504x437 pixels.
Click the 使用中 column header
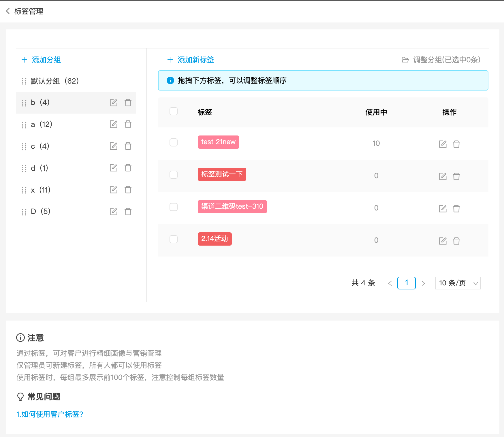pos(376,112)
